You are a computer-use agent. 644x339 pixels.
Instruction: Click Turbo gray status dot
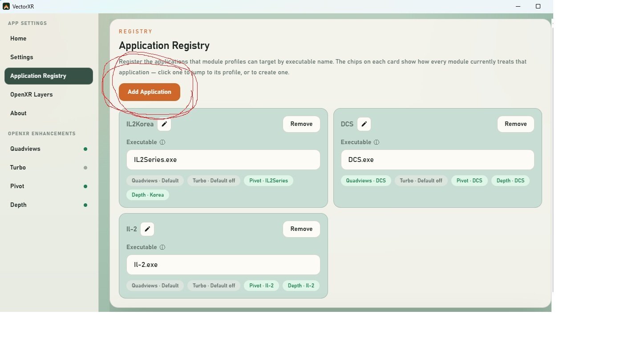pos(85,168)
